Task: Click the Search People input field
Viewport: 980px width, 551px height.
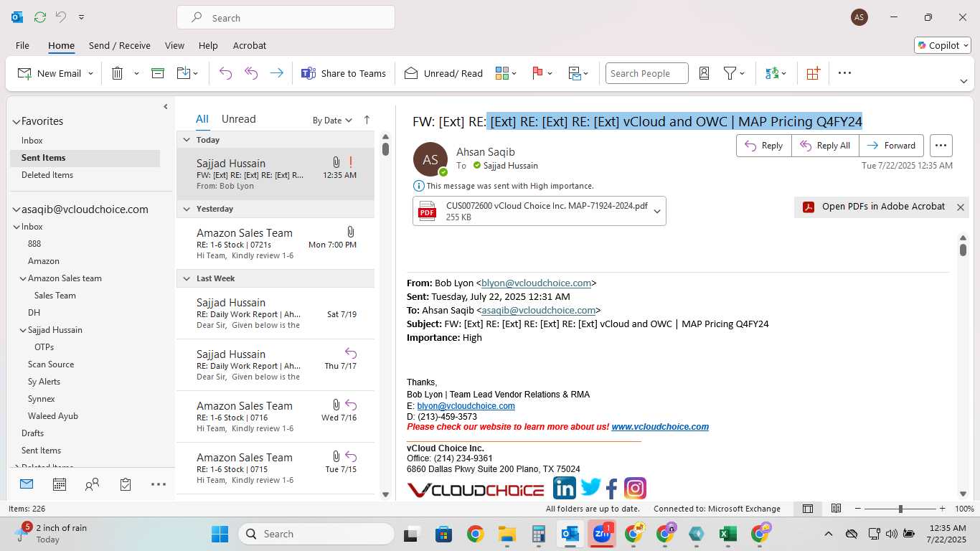Action: pyautogui.click(x=646, y=73)
